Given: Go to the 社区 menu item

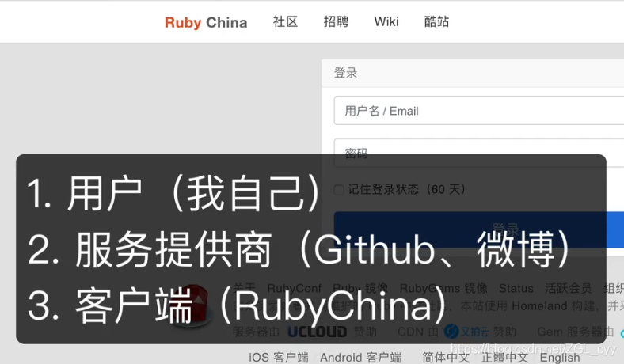Looking at the screenshot, I should tap(285, 21).
